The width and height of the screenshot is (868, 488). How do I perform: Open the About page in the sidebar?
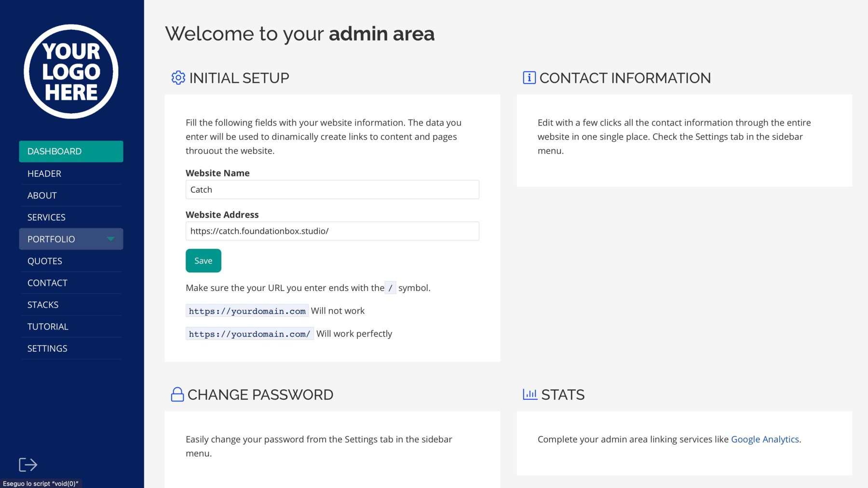click(x=42, y=196)
